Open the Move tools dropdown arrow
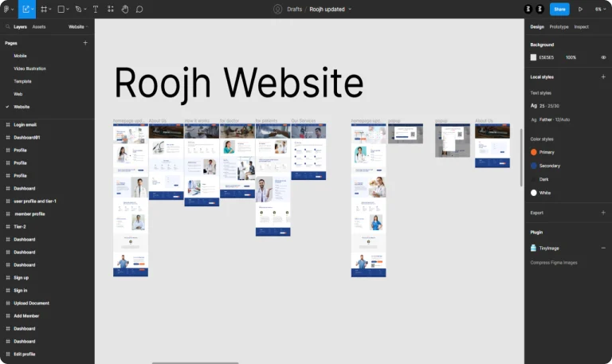 33,9
